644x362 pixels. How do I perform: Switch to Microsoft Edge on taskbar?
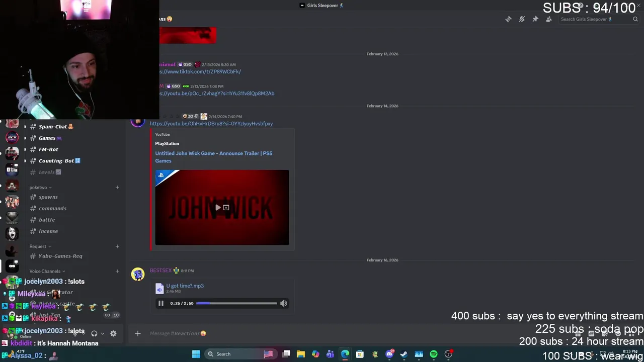(x=345, y=354)
